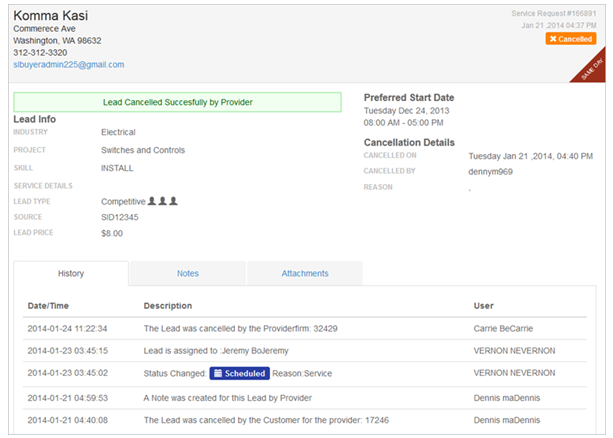Click the blue Scheduled status label
Image resolution: width=613 pixels, height=438 pixels.
point(239,373)
